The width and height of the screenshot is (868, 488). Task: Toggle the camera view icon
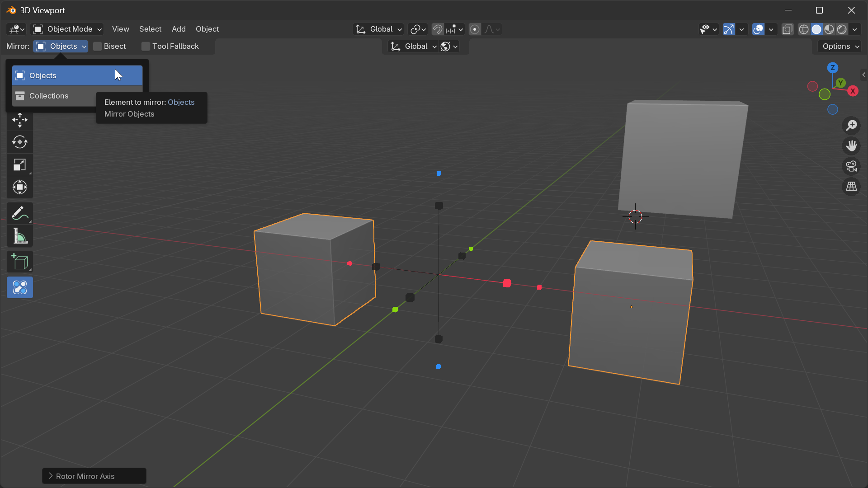(852, 166)
